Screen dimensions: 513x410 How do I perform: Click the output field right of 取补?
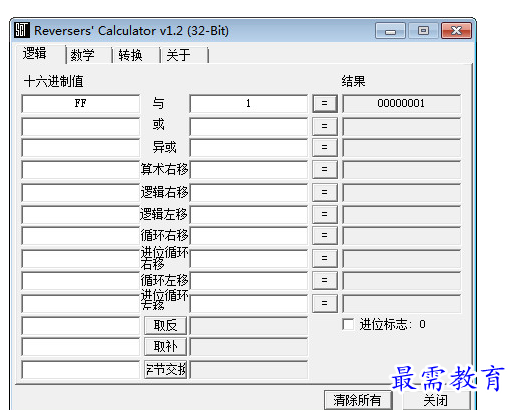point(248,347)
